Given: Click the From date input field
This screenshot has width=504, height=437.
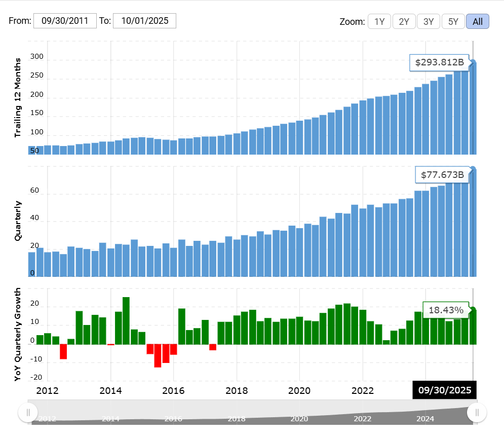Looking at the screenshot, I should [64, 21].
